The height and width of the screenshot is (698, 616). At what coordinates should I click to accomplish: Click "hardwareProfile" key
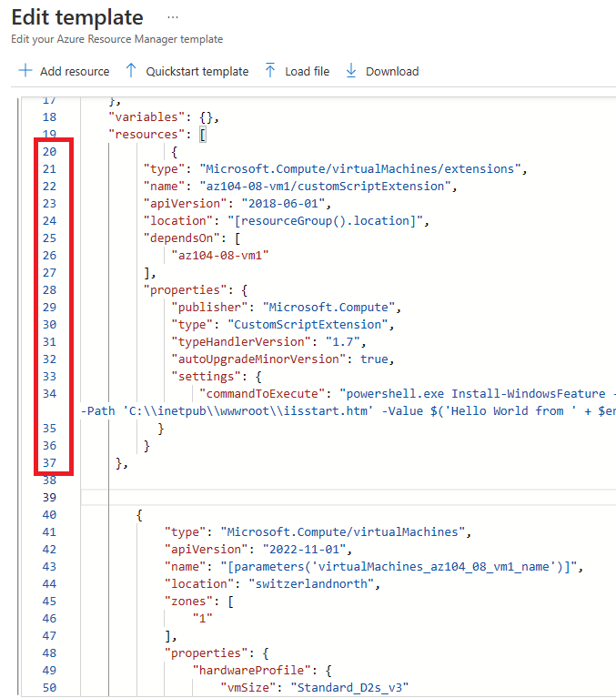pyautogui.click(x=255, y=671)
